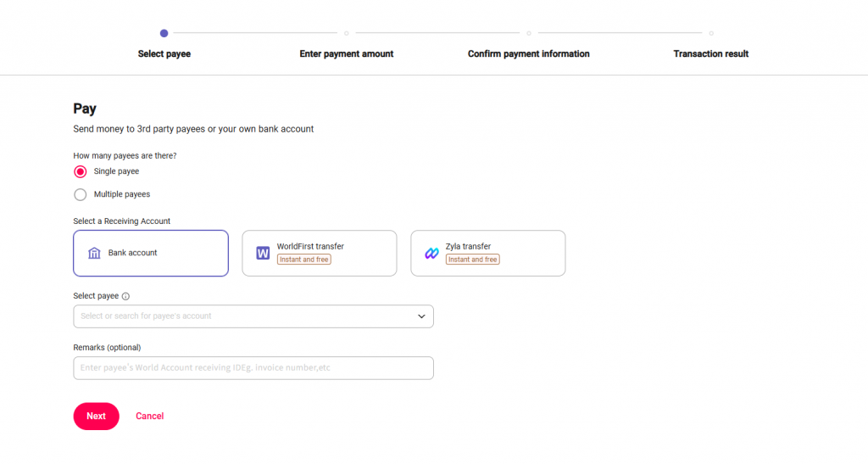Choose the WorldFirst transfer card
Screen dimensions: 868x464
coord(320,253)
